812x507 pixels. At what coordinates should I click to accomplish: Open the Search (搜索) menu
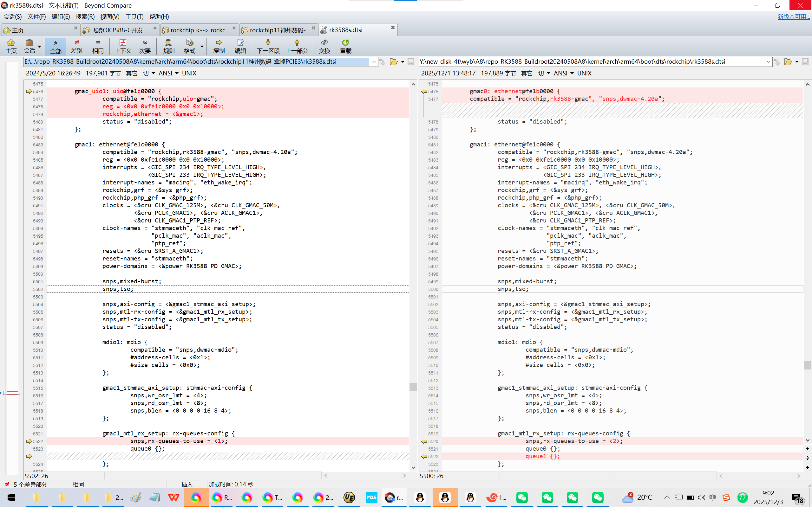click(85, 16)
